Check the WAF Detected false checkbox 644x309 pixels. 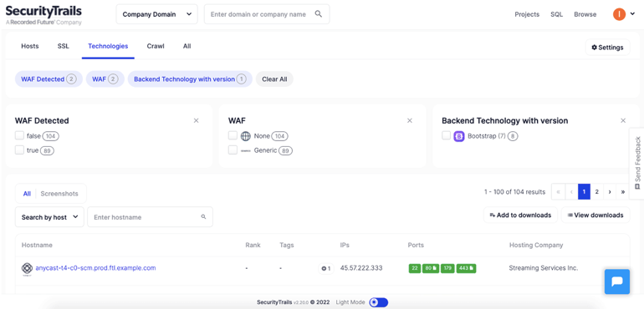tap(19, 135)
